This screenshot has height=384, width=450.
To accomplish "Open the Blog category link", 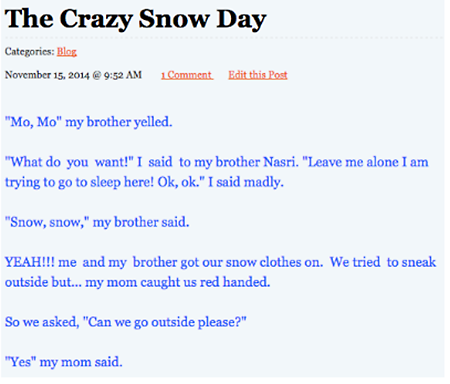I will pos(67,52).
